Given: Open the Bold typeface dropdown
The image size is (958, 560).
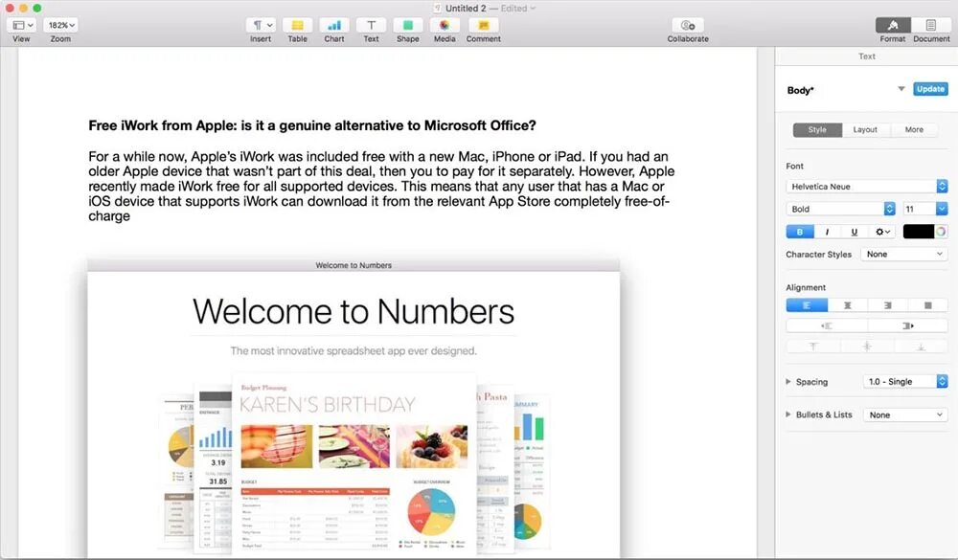Looking at the screenshot, I should 840,209.
